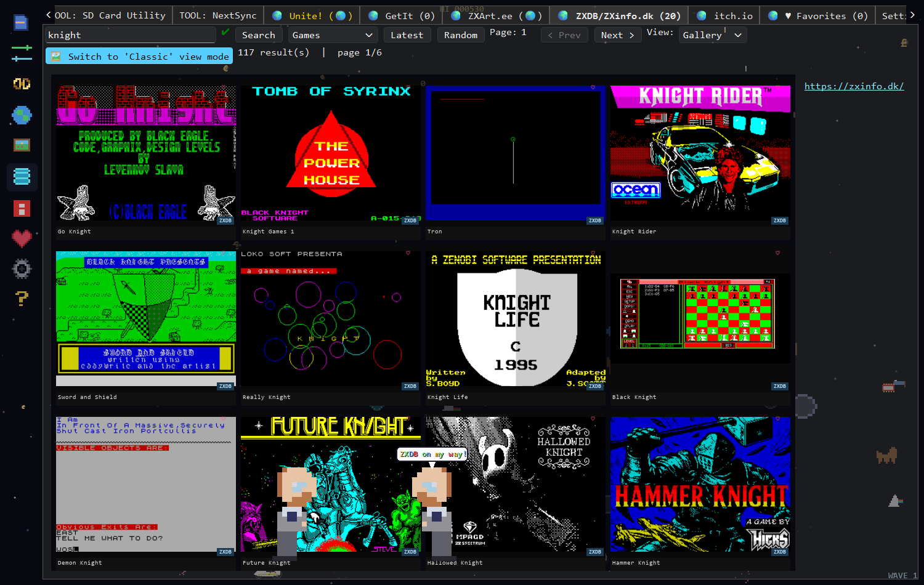Open the Demon Knight text adventure thumbnail

click(146, 485)
